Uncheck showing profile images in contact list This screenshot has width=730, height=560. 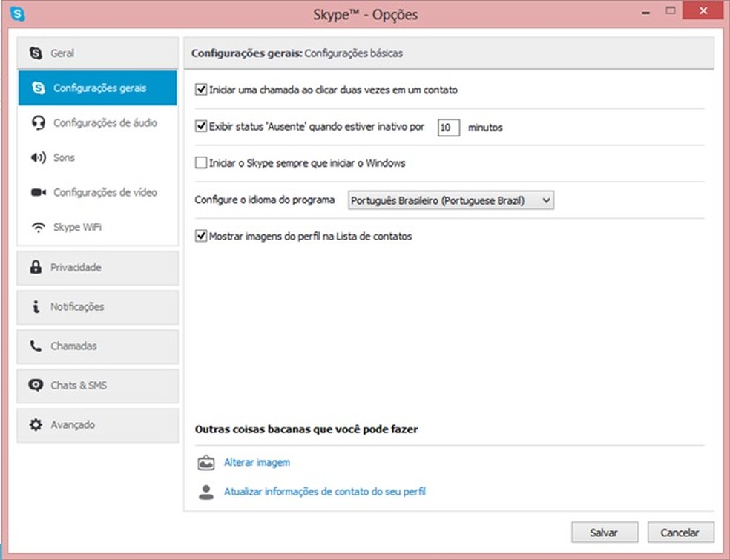pyautogui.click(x=201, y=237)
